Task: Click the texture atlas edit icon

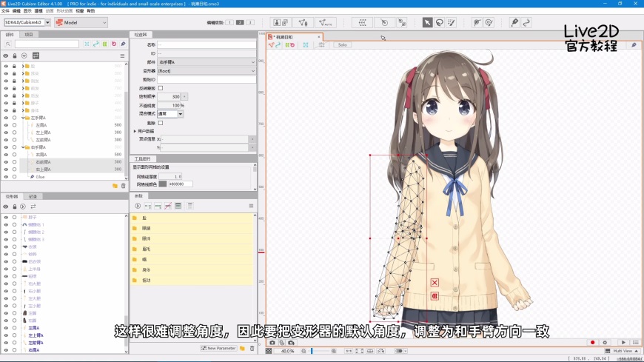Action: pyautogui.click(x=281, y=23)
